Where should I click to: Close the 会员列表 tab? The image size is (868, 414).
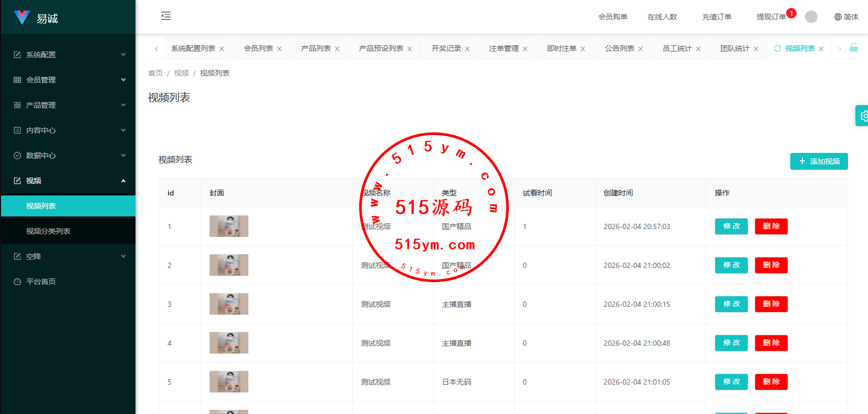(279, 49)
